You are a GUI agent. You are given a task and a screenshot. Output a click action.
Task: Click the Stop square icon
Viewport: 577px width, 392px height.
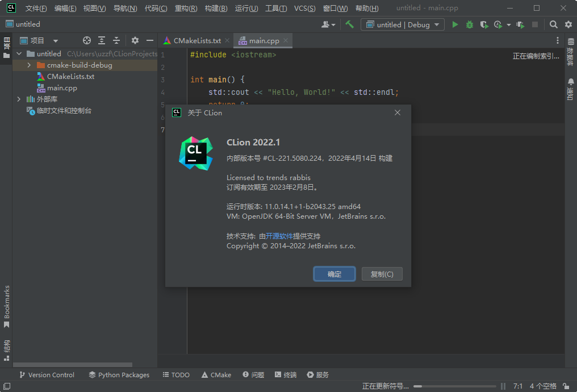click(535, 24)
